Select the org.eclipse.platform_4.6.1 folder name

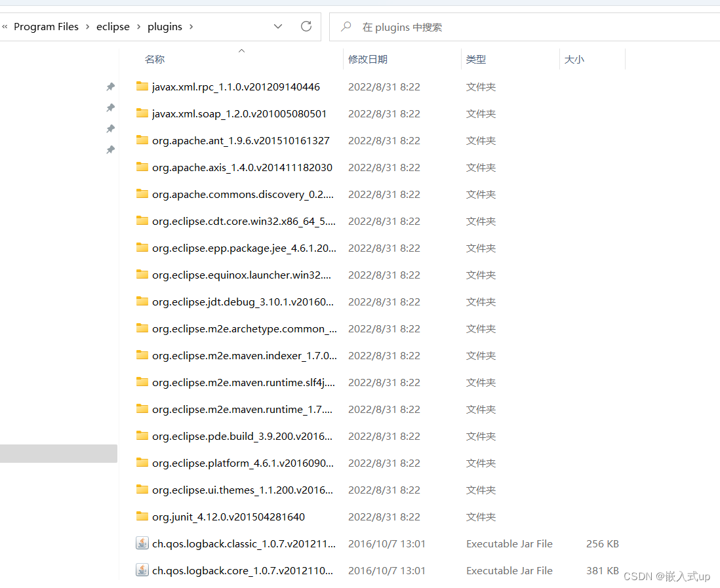(x=243, y=463)
